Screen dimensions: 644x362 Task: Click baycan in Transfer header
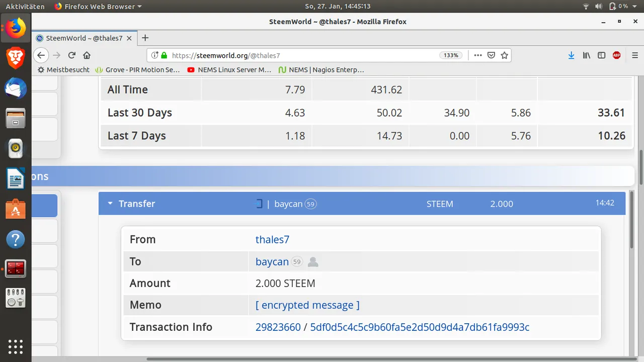coord(288,204)
